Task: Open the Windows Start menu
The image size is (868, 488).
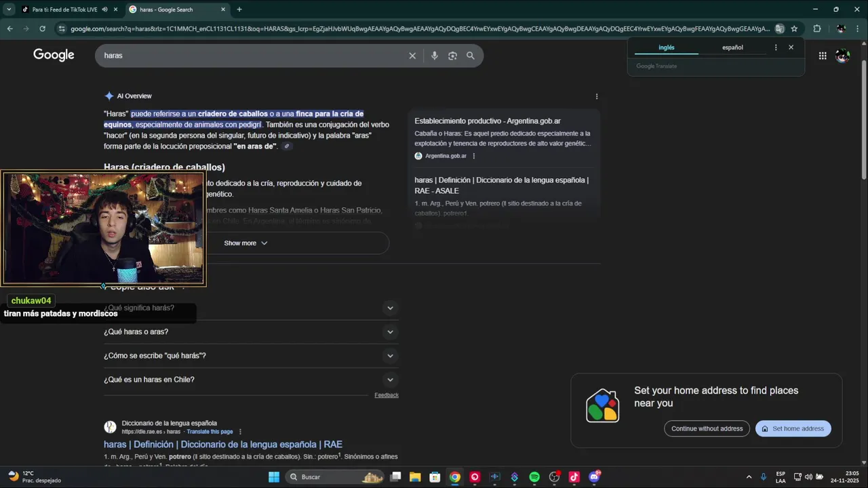Action: [x=274, y=477]
